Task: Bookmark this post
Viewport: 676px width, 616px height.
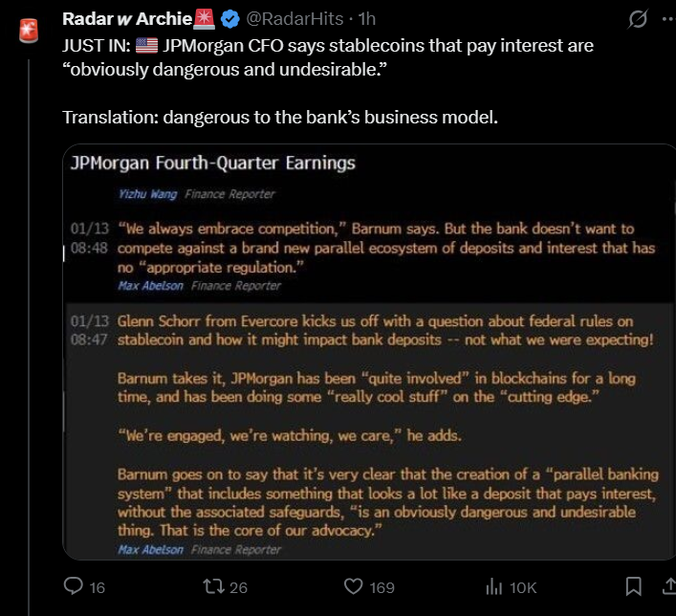Action: pyautogui.click(x=633, y=585)
